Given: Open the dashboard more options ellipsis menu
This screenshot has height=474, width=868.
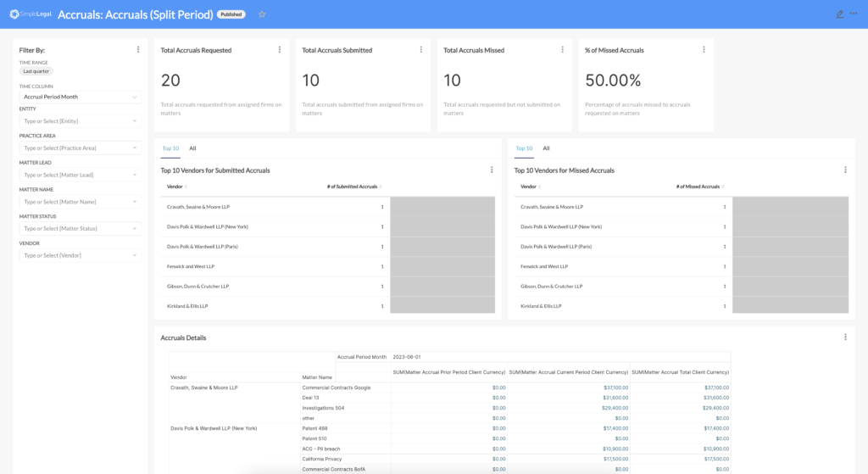Looking at the screenshot, I should click(x=854, y=14).
